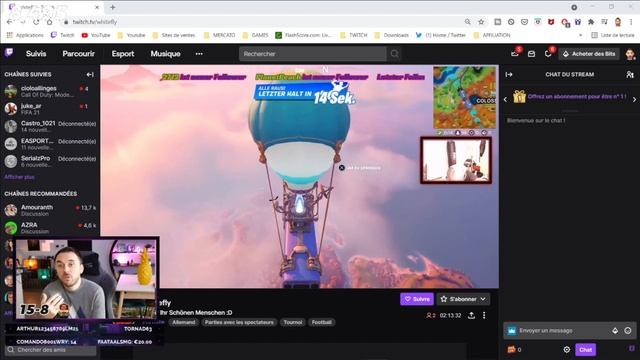Screen dimensions: 640x360
Task: Click the address bar URL twitch.tv
Action: pos(95,22)
